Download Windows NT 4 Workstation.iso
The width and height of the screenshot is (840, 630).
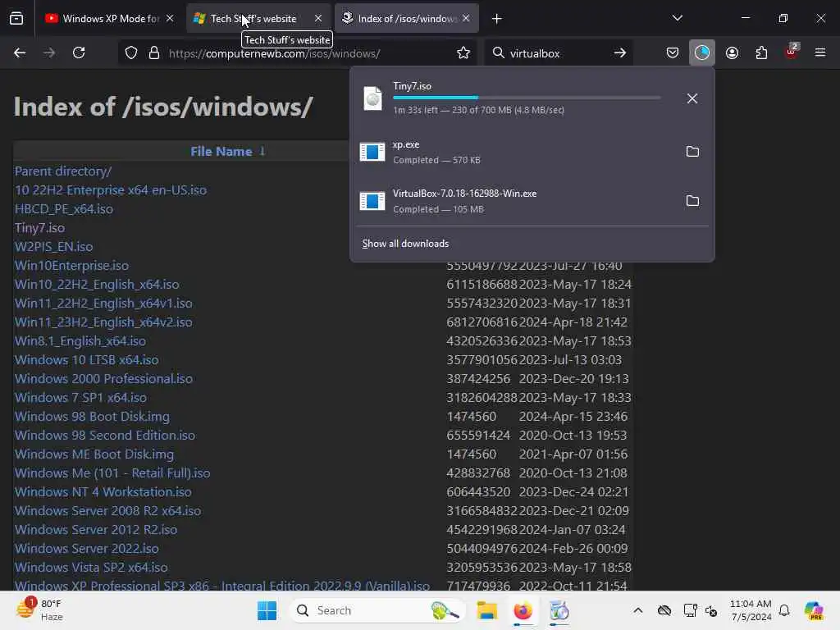[x=103, y=492]
